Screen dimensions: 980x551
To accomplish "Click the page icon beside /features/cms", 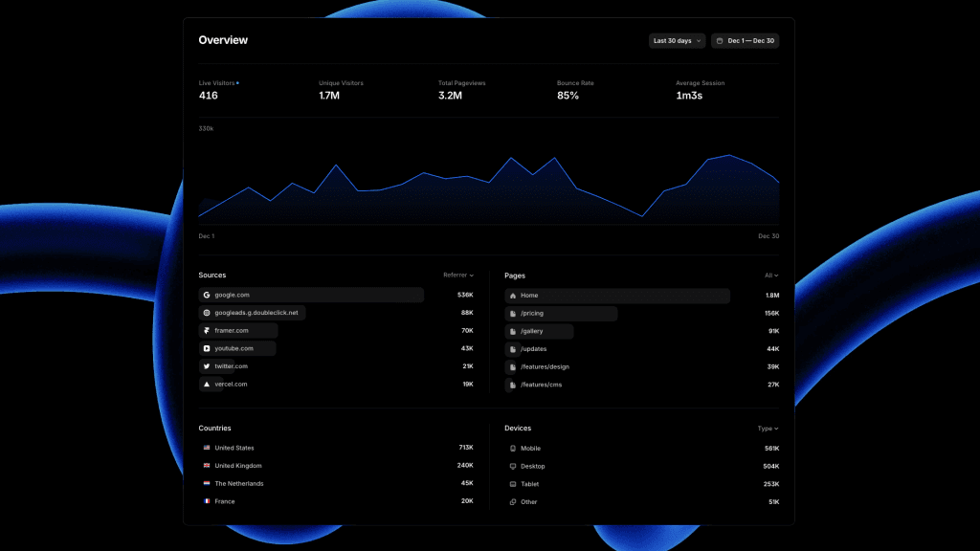I will pos(513,385).
